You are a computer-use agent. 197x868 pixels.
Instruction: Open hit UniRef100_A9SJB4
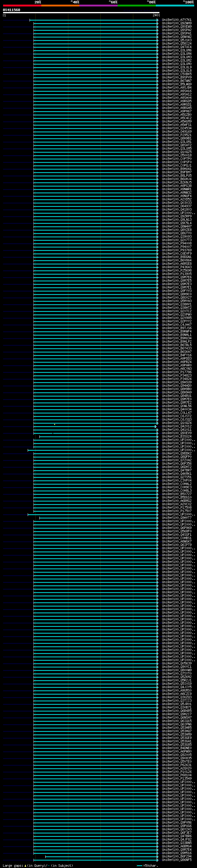point(176,88)
